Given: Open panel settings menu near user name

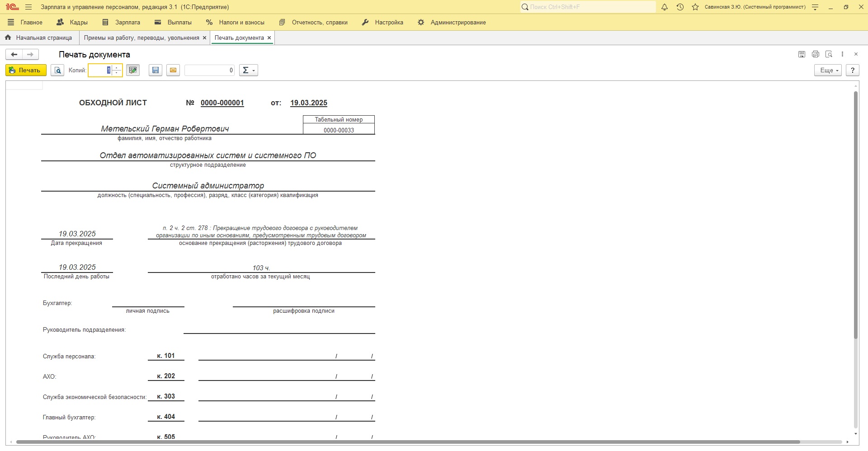Looking at the screenshot, I should pos(815,7).
